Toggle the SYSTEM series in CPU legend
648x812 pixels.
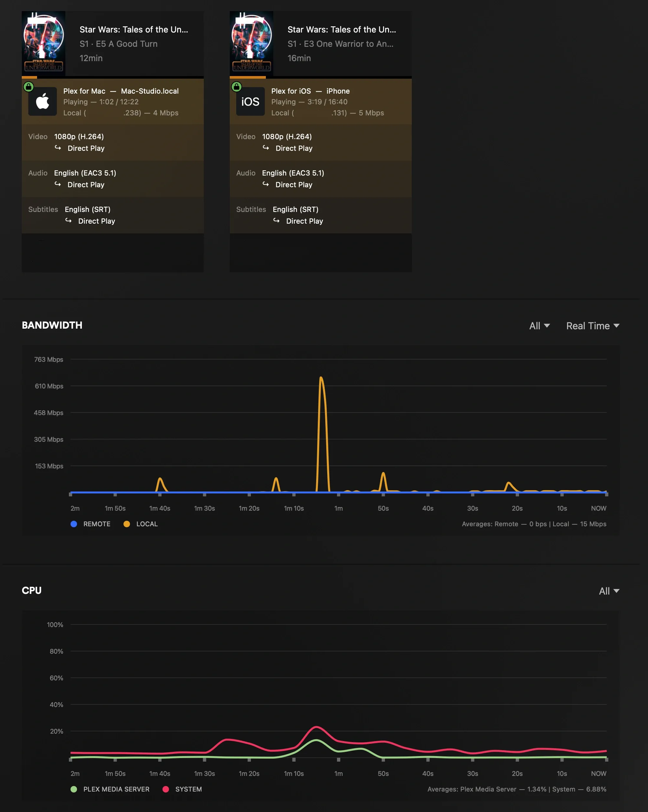point(182,789)
